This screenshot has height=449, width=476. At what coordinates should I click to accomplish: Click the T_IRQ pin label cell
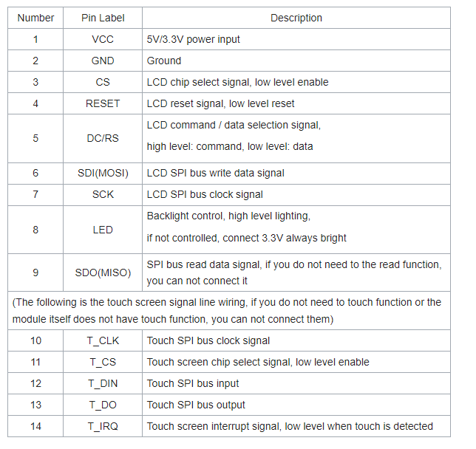[103, 426]
